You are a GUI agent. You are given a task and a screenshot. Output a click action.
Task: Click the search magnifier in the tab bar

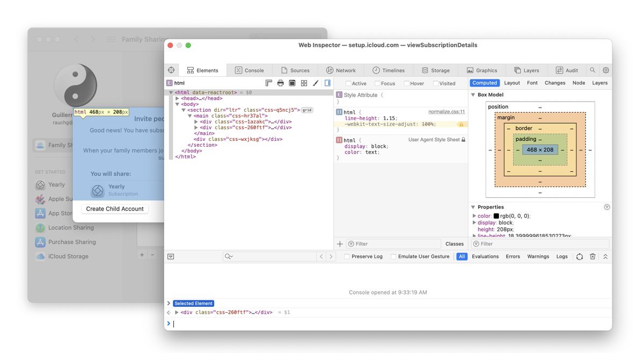(x=592, y=70)
